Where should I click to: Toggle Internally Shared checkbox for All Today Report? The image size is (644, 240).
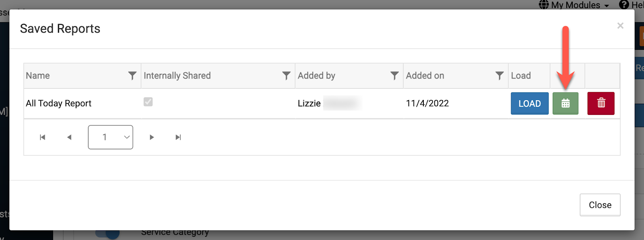click(148, 102)
